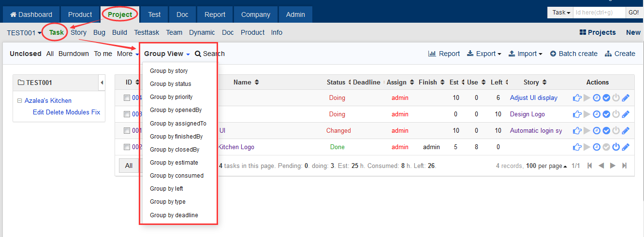Select Group by deadline in the menu
This screenshot has width=644, height=237.
tap(174, 215)
